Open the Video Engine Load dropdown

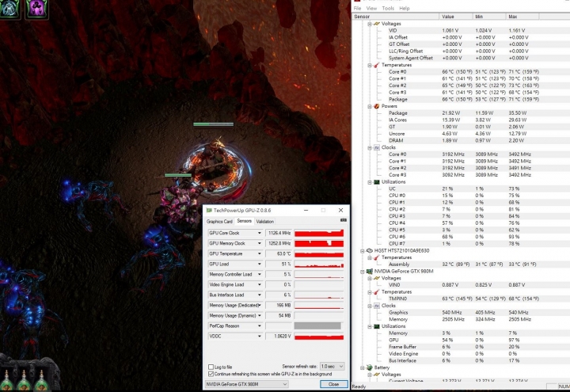point(260,285)
